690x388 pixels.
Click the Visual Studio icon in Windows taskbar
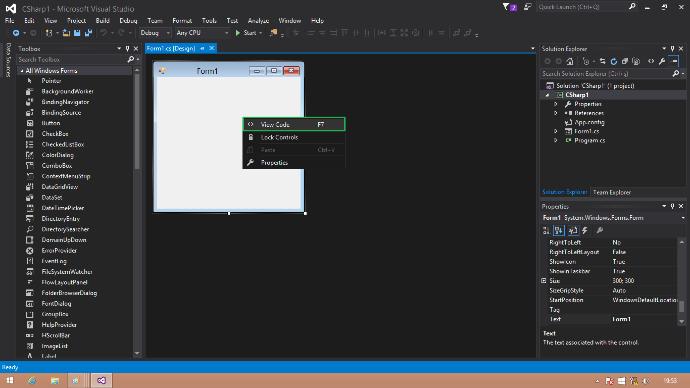pyautogui.click(x=102, y=381)
